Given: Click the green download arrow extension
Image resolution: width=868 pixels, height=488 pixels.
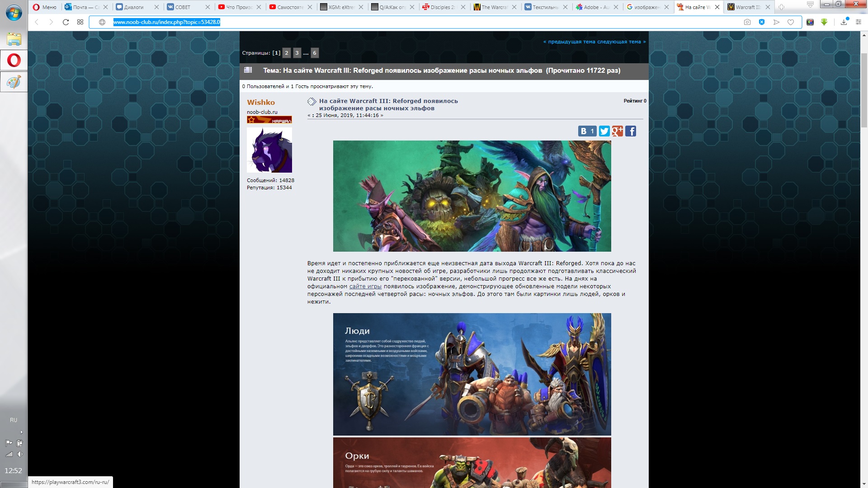Looking at the screenshot, I should click(824, 22).
